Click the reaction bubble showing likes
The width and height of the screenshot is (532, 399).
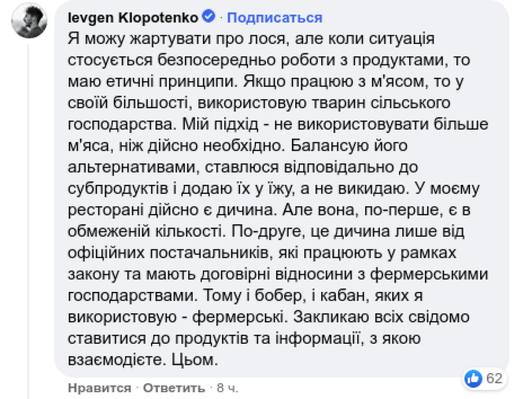(x=484, y=378)
